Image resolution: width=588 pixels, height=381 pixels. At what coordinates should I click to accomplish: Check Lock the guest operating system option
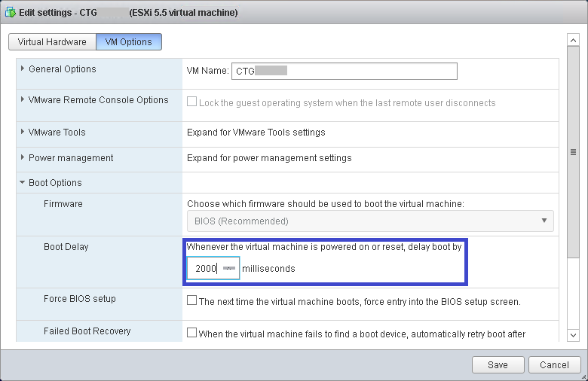click(x=191, y=102)
